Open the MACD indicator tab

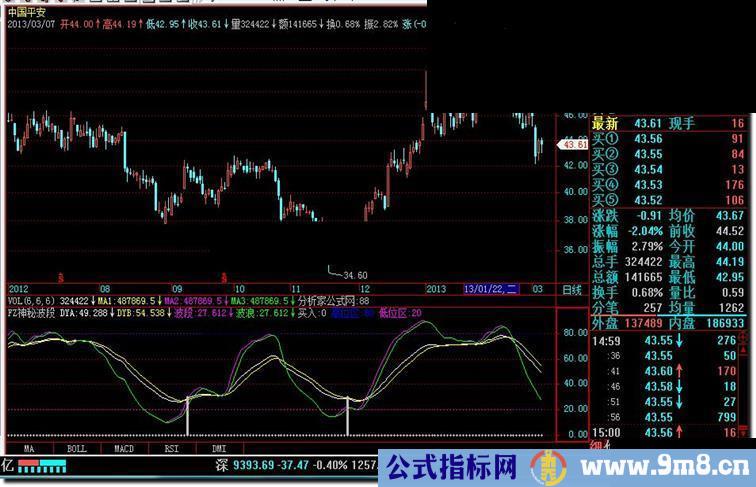click(123, 449)
